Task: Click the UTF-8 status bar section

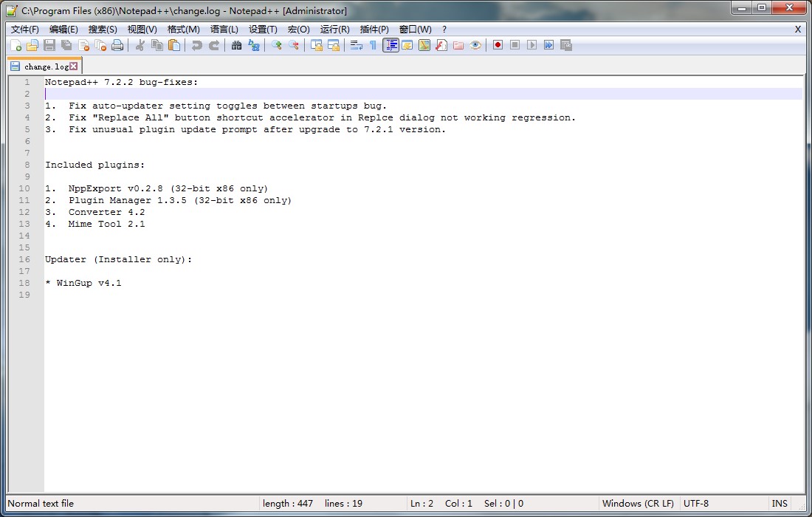Action: tap(696, 503)
